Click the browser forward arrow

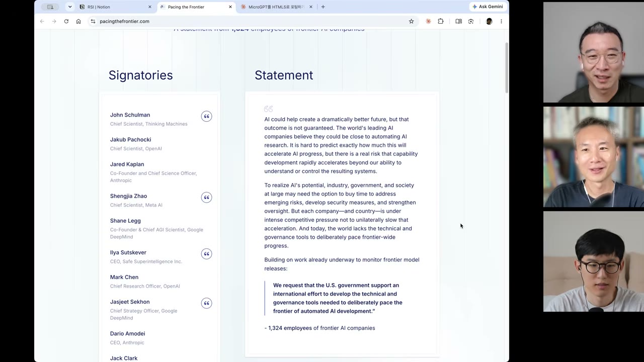tap(54, 21)
